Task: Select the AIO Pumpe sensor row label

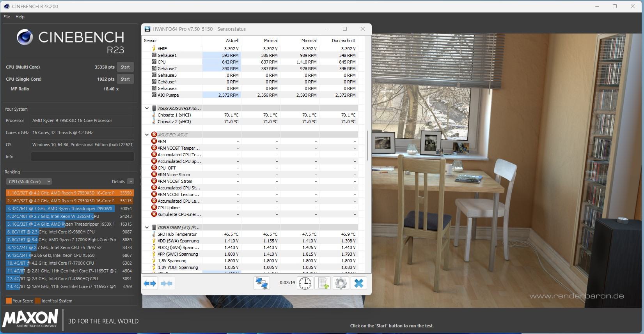Action: pyautogui.click(x=168, y=95)
